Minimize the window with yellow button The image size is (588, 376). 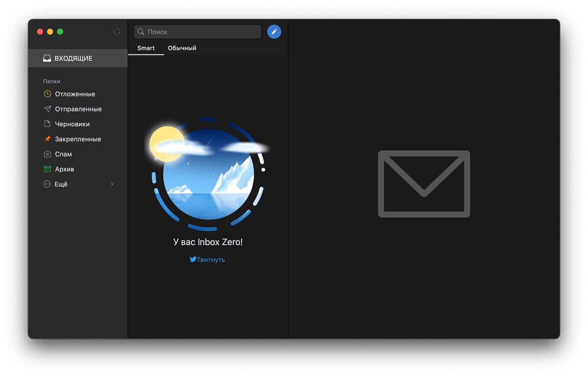coord(50,31)
